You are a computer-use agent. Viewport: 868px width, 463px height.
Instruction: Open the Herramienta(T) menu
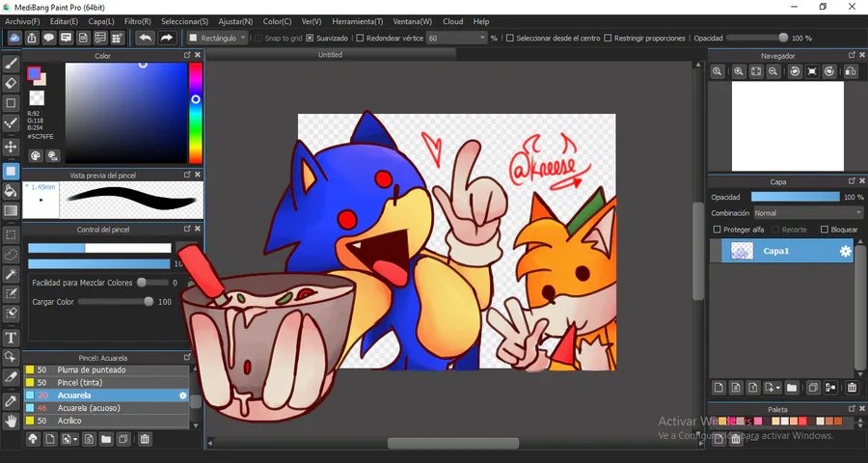click(358, 21)
